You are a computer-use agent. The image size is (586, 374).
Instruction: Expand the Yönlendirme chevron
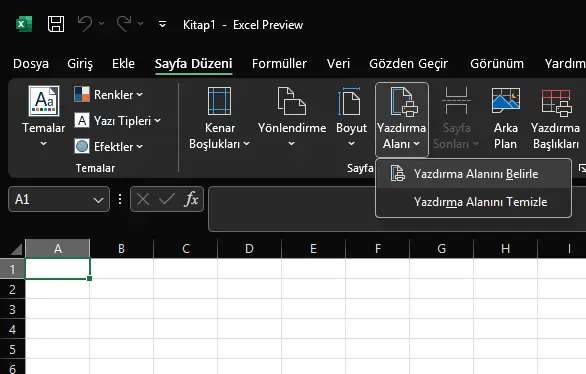[292, 143]
